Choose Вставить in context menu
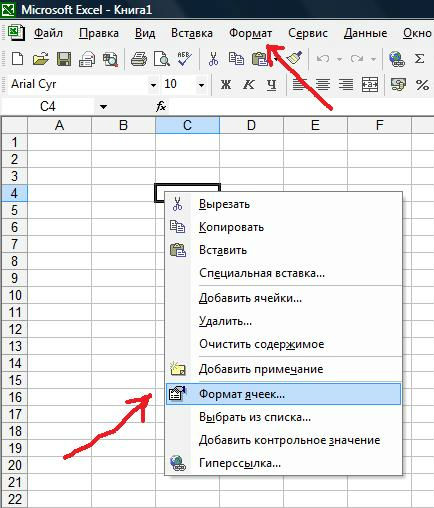 tap(283, 250)
